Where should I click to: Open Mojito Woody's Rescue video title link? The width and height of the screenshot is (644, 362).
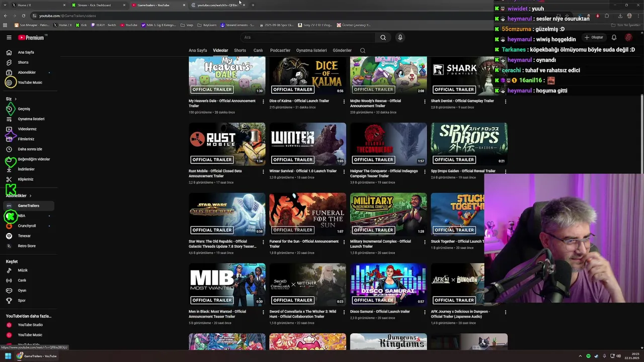(x=375, y=103)
